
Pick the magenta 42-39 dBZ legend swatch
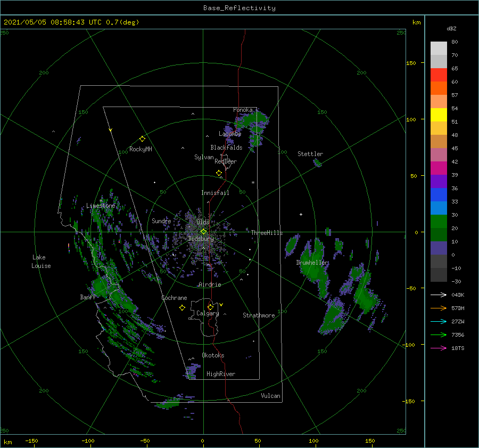coord(439,168)
